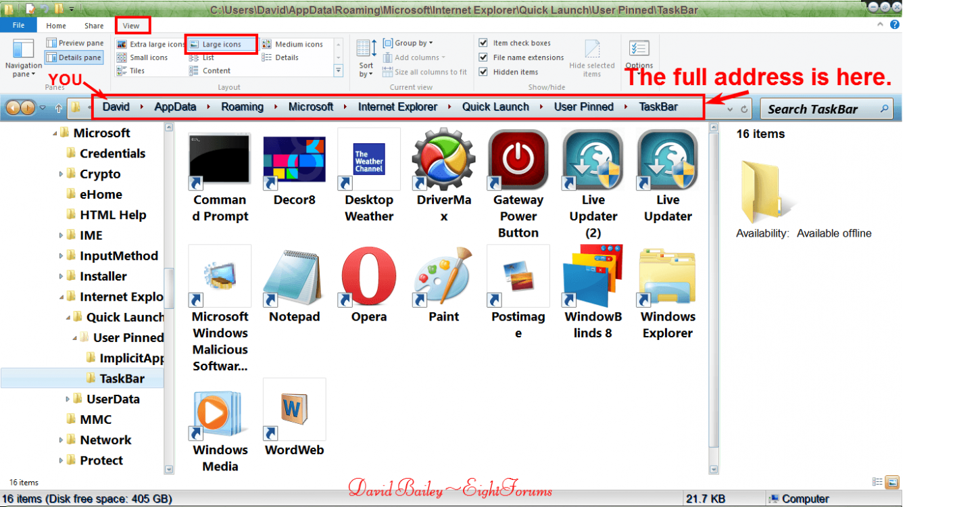
Task: Click User Pinned in the breadcrumb
Action: coord(583,107)
